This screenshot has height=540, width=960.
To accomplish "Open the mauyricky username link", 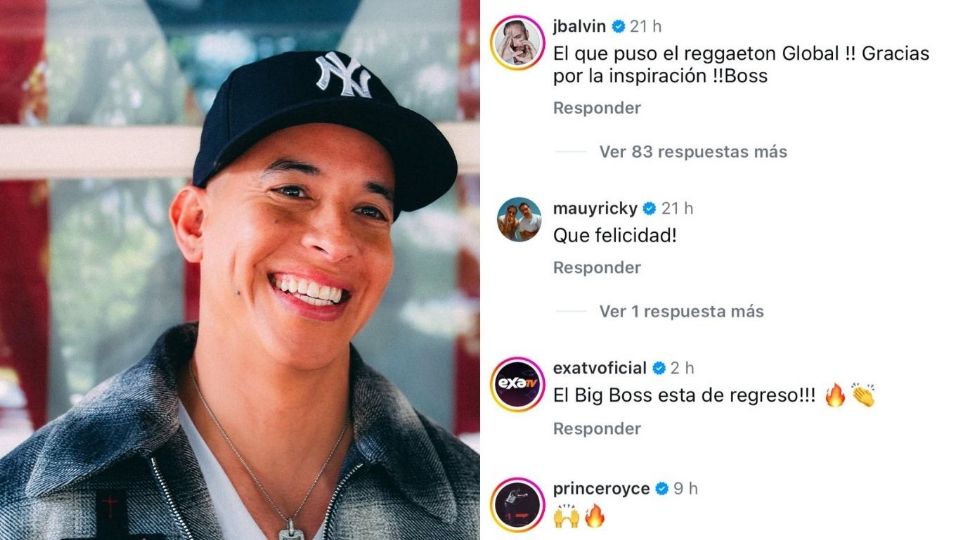I will 595,209.
